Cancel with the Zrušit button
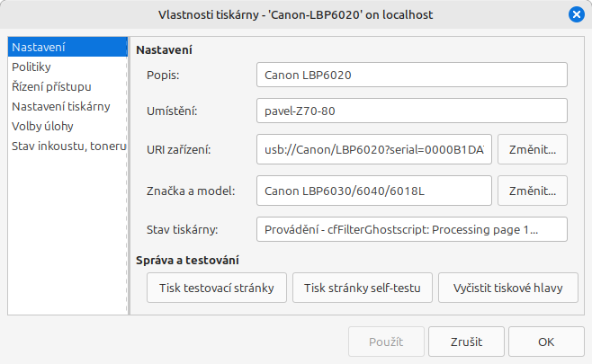The width and height of the screenshot is (592, 364). click(x=465, y=342)
